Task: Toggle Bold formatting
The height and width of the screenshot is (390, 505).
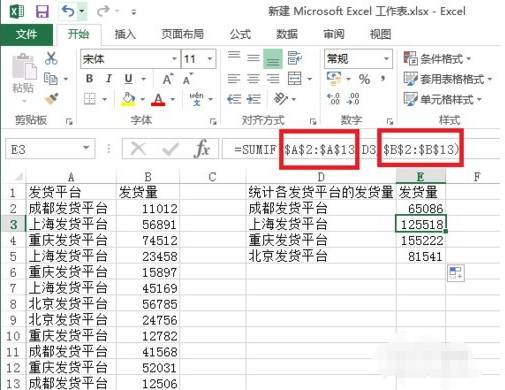Action: pos(89,79)
